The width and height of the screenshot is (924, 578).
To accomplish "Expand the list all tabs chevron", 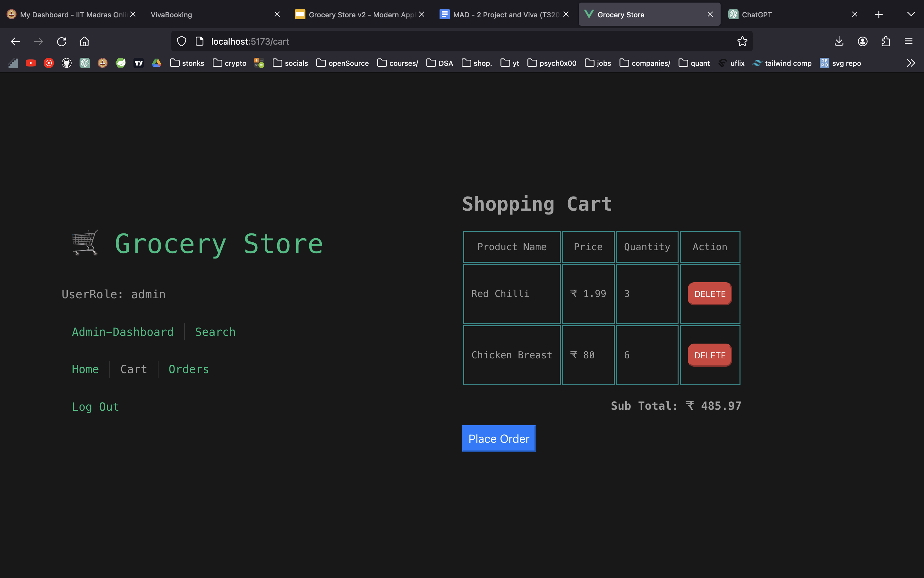I will point(911,14).
